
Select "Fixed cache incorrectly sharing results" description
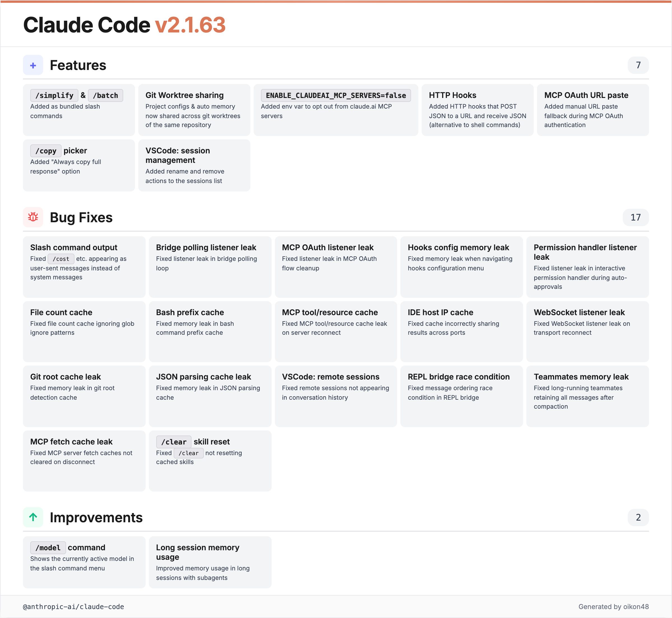pos(453,328)
